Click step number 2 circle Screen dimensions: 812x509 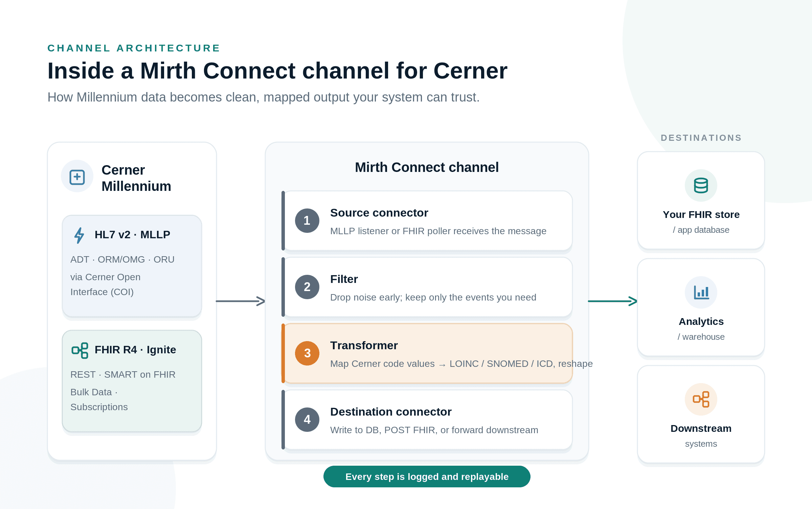tap(307, 287)
